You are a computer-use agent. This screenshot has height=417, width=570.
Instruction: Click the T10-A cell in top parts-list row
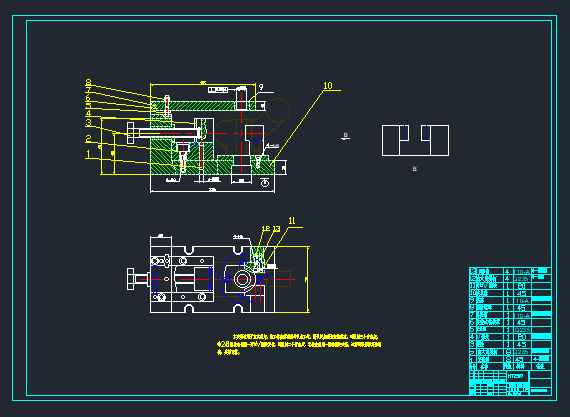(523, 271)
